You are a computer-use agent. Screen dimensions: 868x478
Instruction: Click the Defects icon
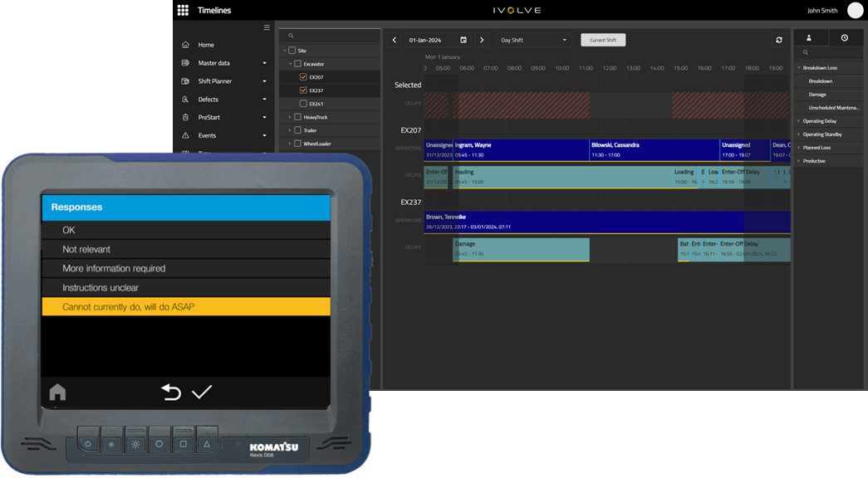point(185,100)
